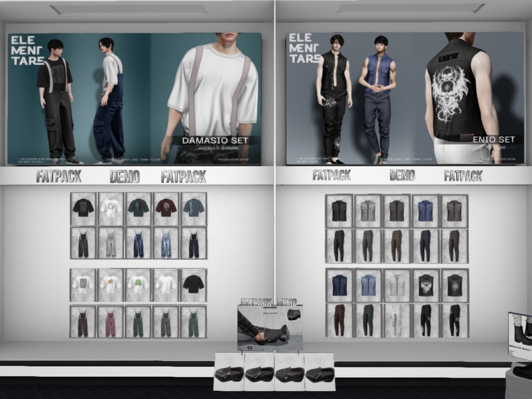Select the navy Enio pants
Screen dimensions: 532x399
426,246
